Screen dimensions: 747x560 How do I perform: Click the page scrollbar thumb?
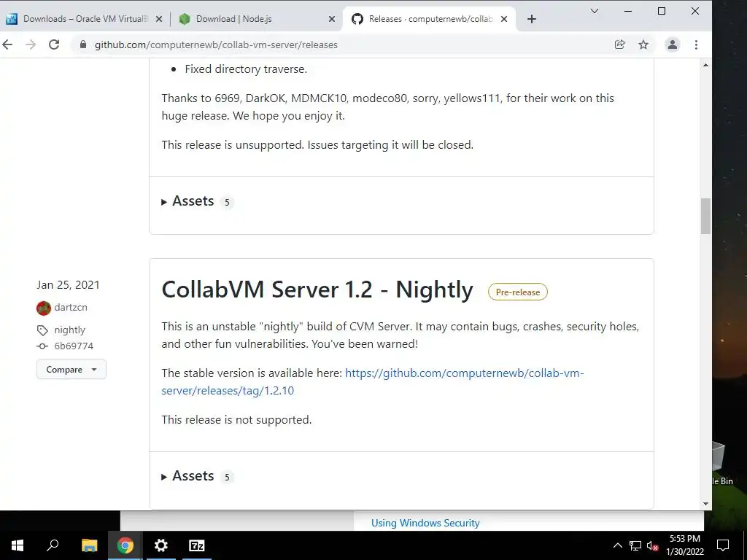(x=705, y=216)
